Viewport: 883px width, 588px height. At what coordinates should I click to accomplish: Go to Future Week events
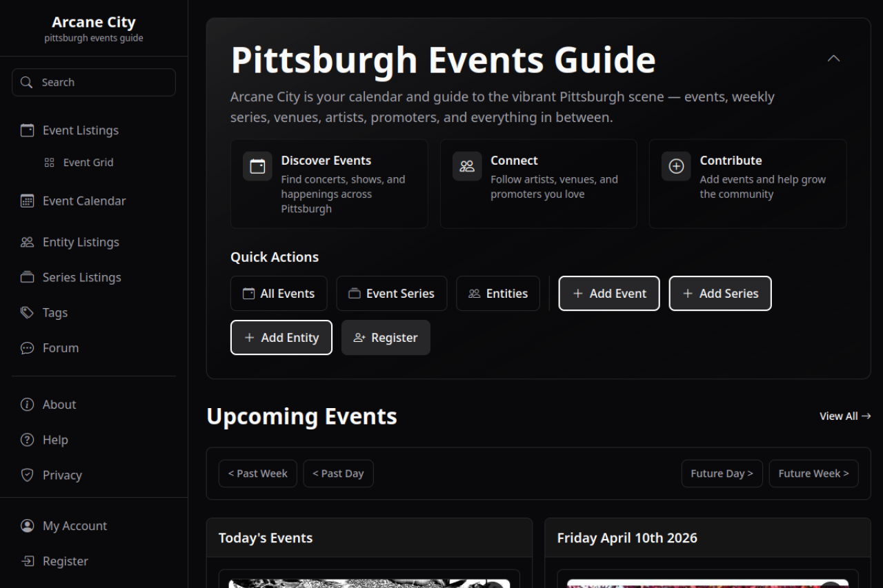pyautogui.click(x=813, y=474)
